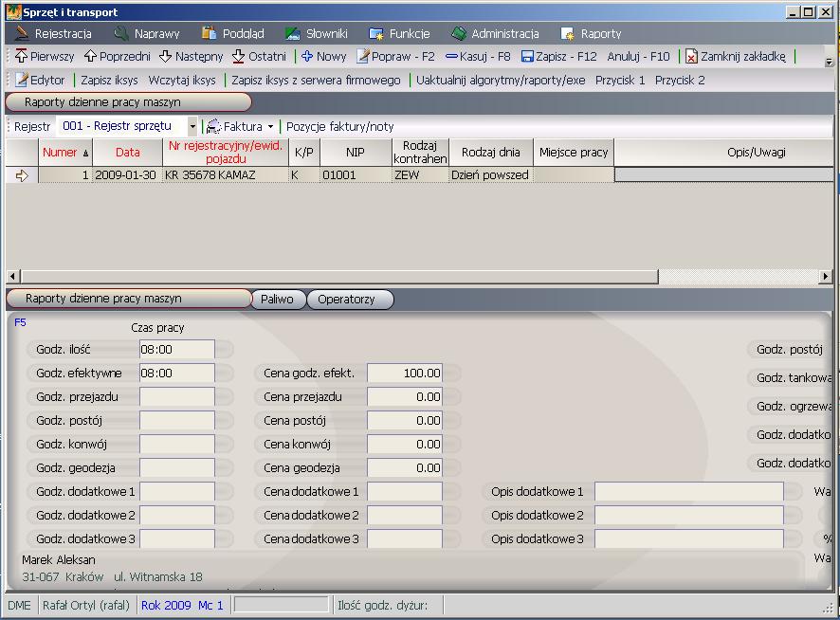
Task: Click the Administracja icon
Action: click(x=459, y=33)
